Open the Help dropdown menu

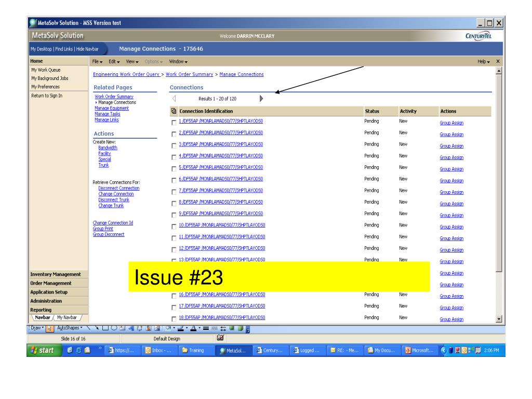click(484, 61)
